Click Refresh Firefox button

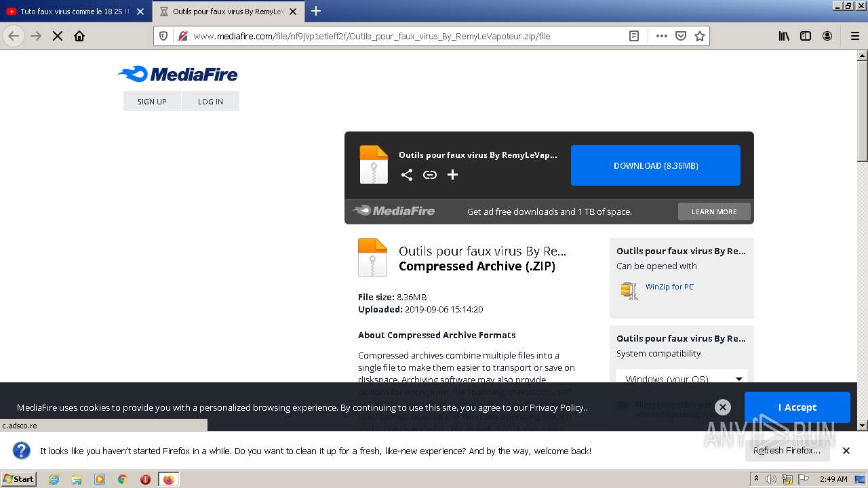pos(787,450)
